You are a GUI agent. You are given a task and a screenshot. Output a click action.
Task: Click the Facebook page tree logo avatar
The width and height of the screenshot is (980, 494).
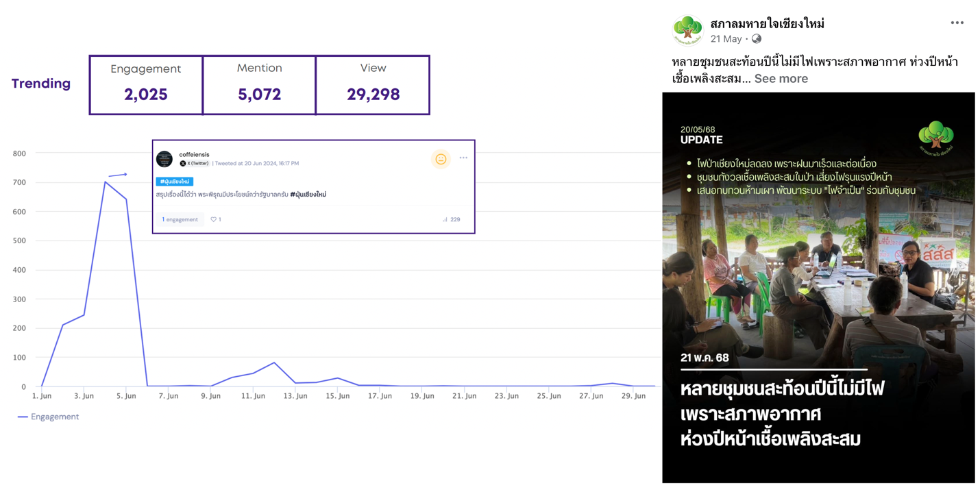pos(687,30)
